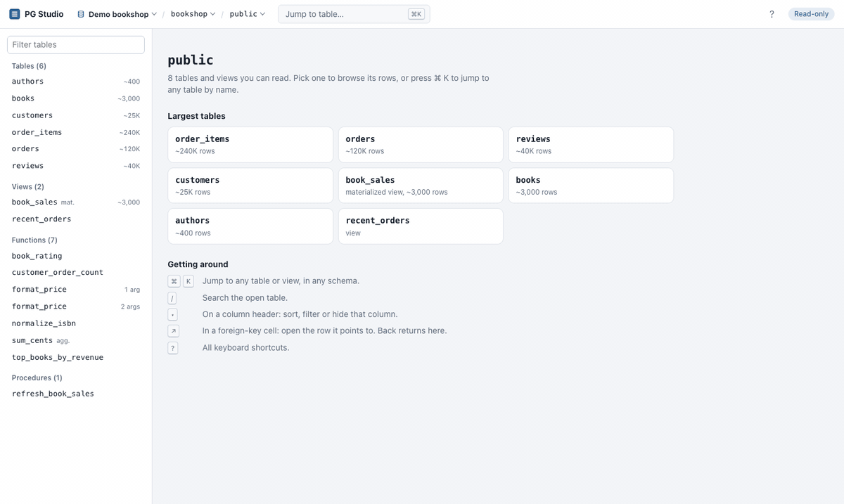Click the ? key cap for shortcuts
Viewport: 844px width, 504px height.
click(172, 348)
